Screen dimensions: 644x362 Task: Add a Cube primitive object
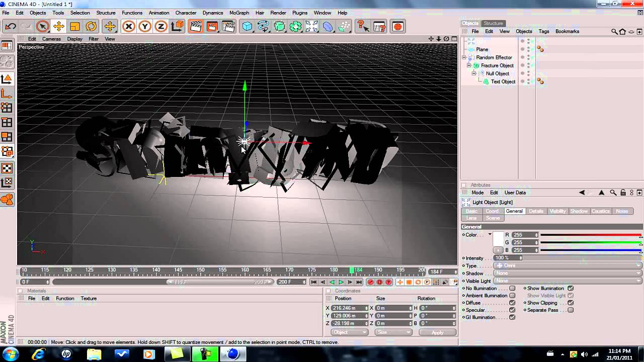(247, 27)
